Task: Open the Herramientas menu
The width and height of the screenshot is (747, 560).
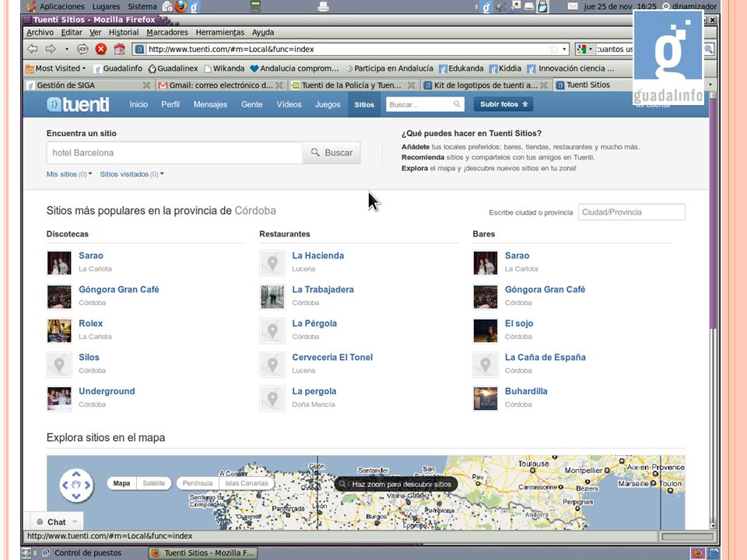Action: click(220, 33)
